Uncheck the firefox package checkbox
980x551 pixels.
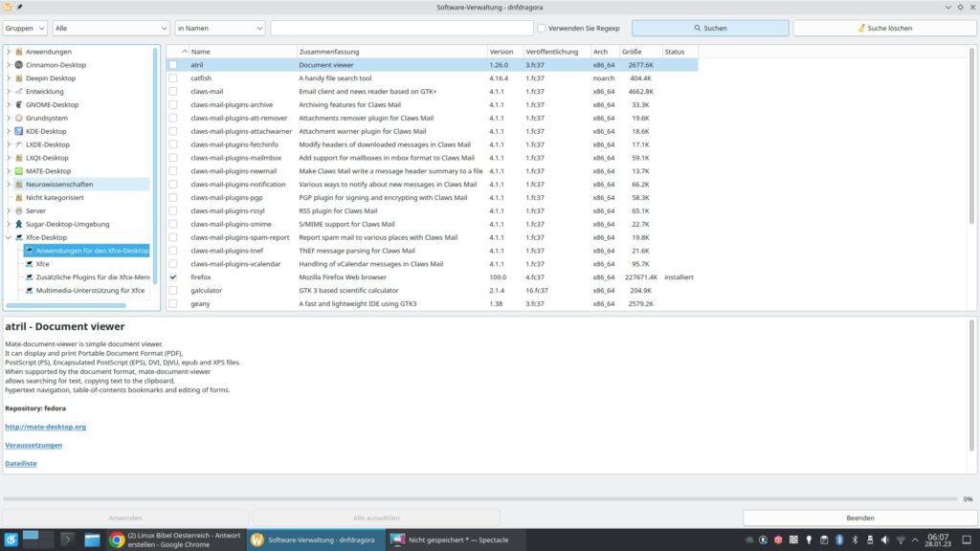coord(173,277)
